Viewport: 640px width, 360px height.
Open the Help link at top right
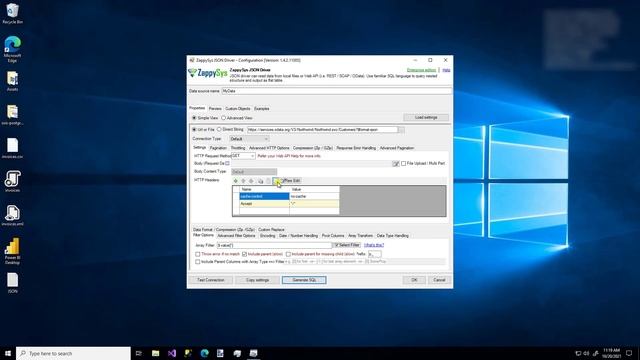click(446, 70)
